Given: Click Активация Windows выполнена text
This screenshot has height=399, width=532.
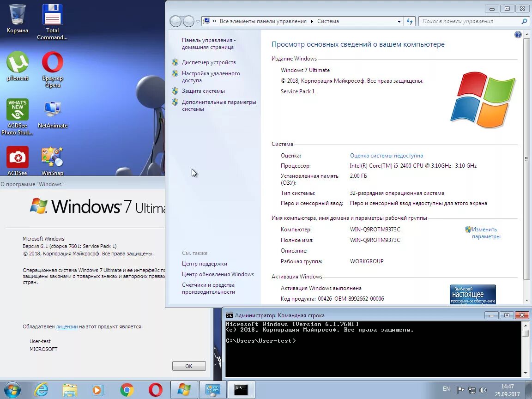Looking at the screenshot, I should pyautogui.click(x=321, y=288).
